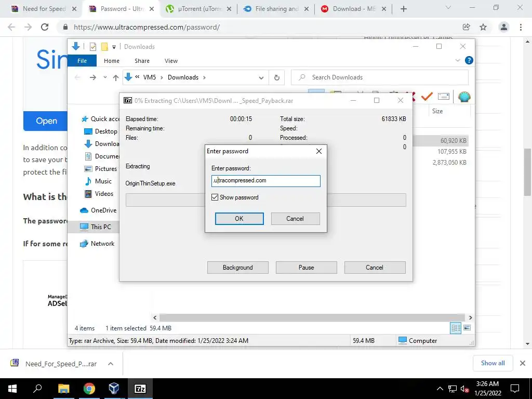Bookmark this page with the star icon
This screenshot has width=532, height=399.
click(x=483, y=27)
